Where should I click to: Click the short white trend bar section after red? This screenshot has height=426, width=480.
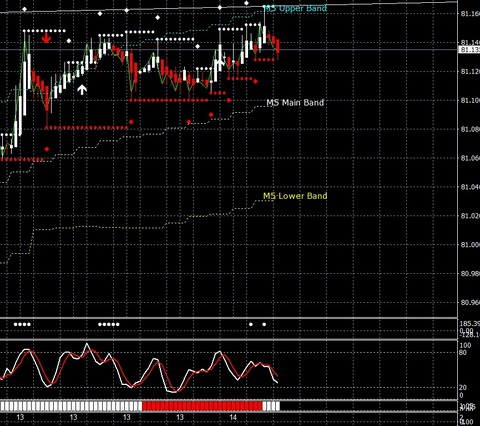[271, 406]
